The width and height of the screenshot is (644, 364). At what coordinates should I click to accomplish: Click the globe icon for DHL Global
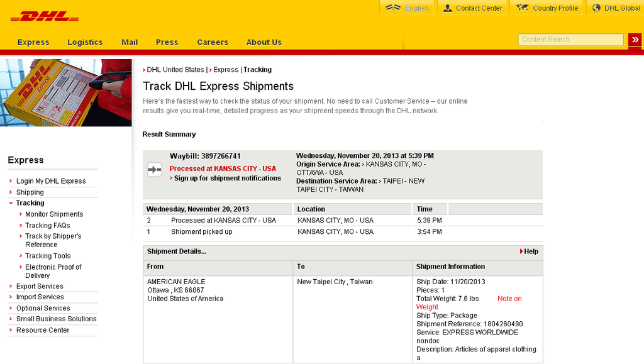click(596, 8)
